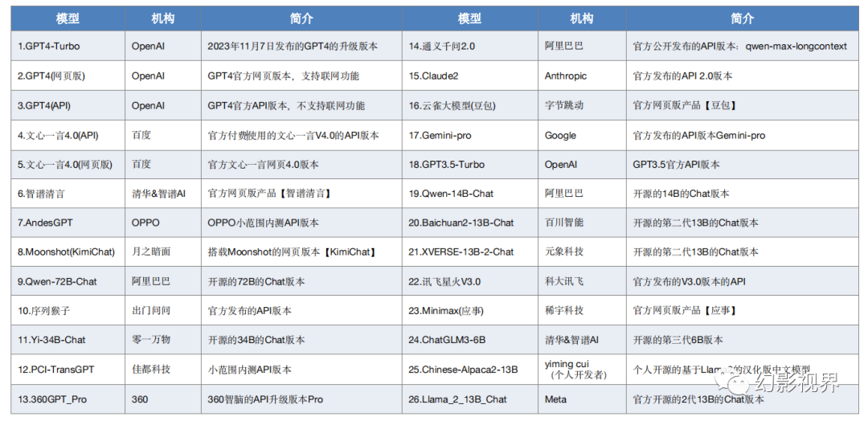Image resolution: width=868 pixels, height=421 pixels.
Task: Click the cell '1.GPT4-Turbo'
Action: [x=68, y=47]
